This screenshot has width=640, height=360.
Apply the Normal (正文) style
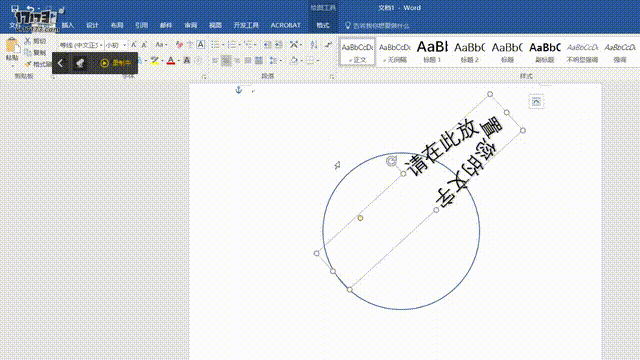pos(357,52)
